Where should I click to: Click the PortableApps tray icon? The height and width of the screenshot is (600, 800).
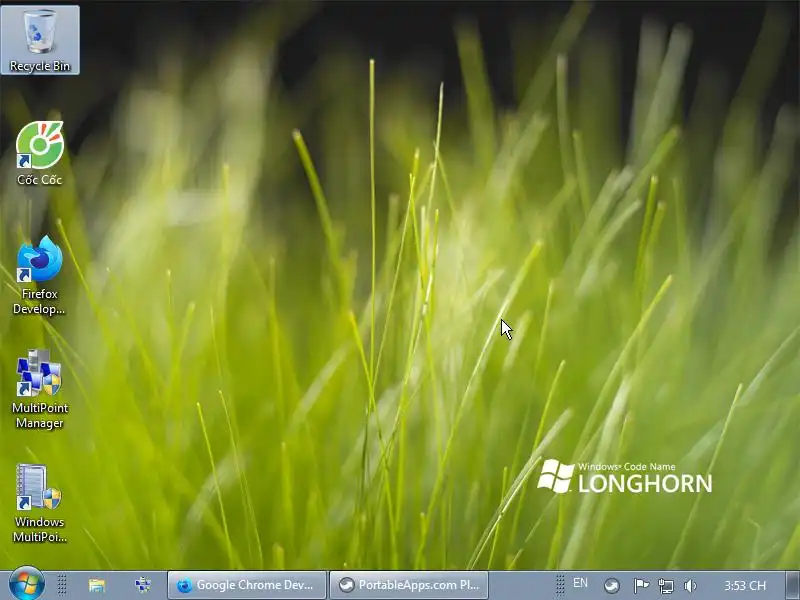point(612,586)
